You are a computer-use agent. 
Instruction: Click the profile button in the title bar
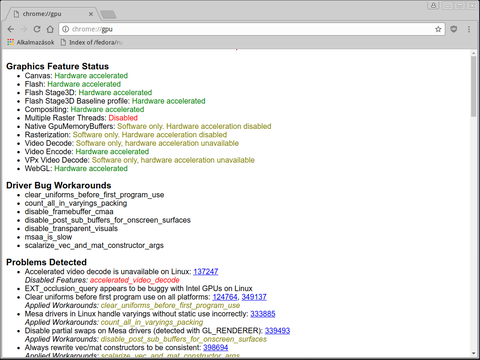433,5
